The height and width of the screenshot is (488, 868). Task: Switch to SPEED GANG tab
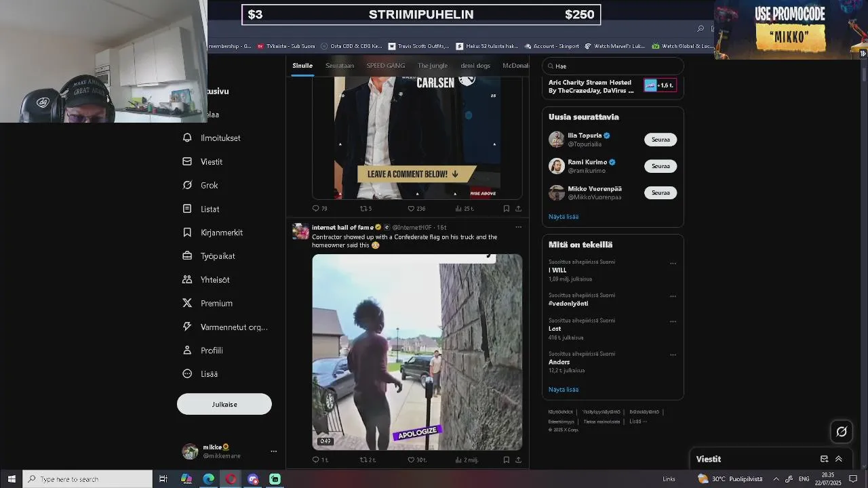386,66
